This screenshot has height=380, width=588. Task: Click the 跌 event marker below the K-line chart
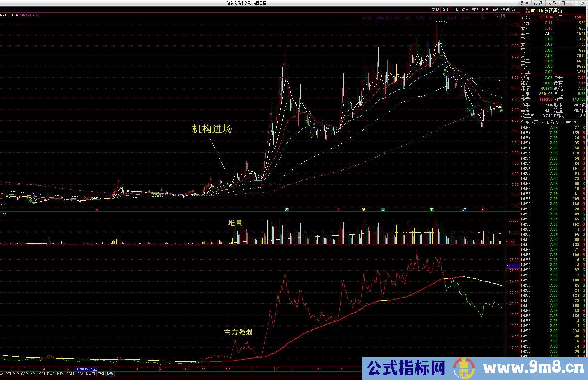click(287, 209)
